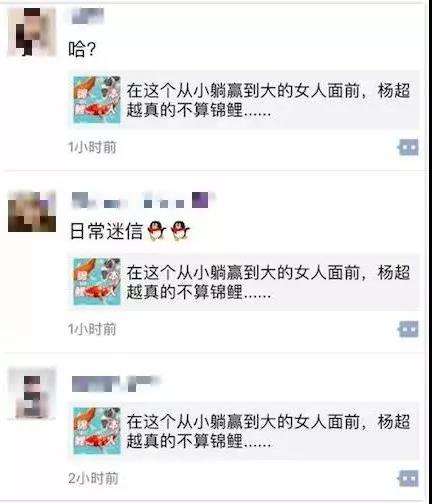Open comment button on third post
This screenshot has width=432, height=504.
point(409,479)
